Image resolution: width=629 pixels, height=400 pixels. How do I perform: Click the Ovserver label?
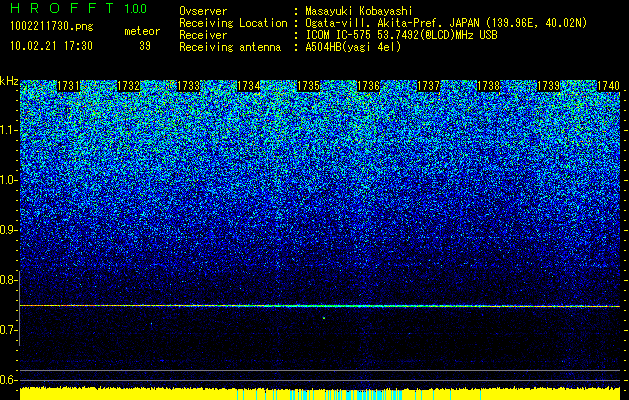[x=203, y=11]
